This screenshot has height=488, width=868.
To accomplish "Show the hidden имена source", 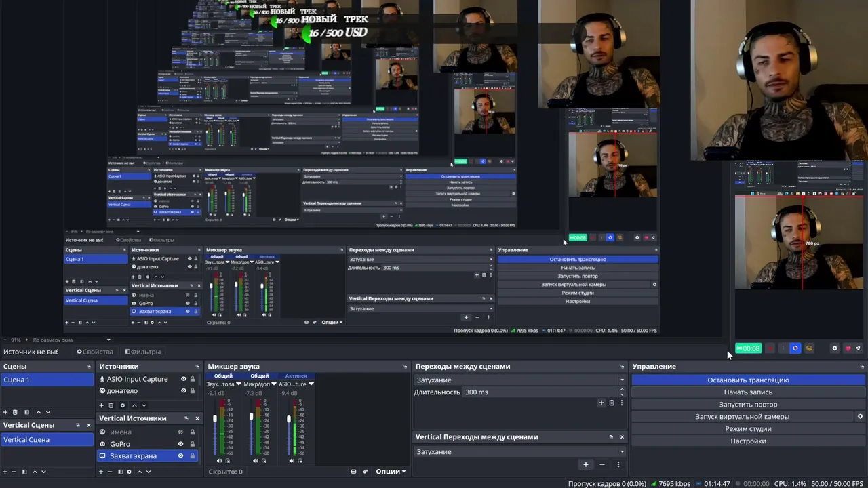I will (x=180, y=432).
